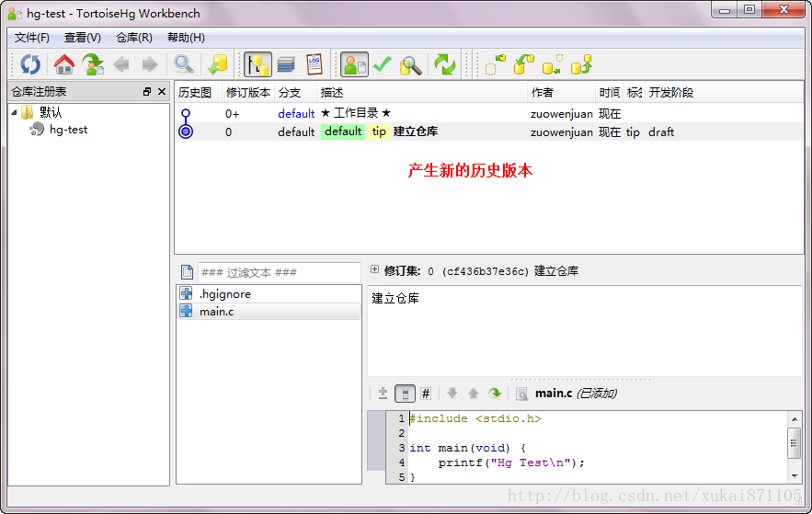Click the 作者 column header
Image resolution: width=812 pixels, height=514 pixels.
pos(561,93)
